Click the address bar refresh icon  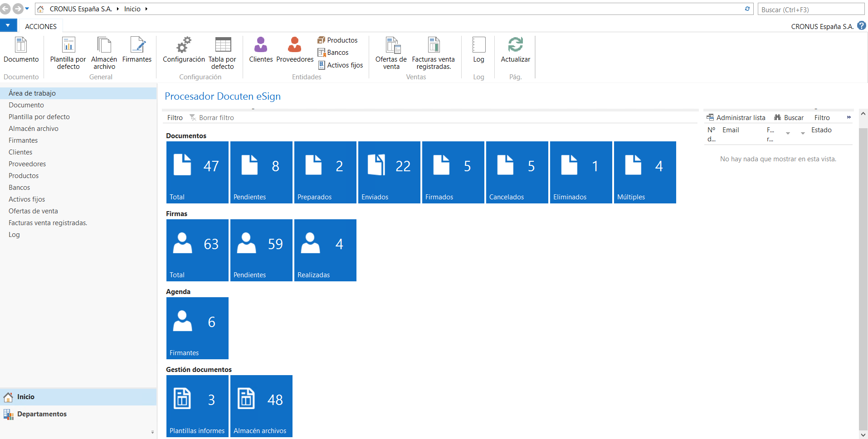click(x=747, y=9)
